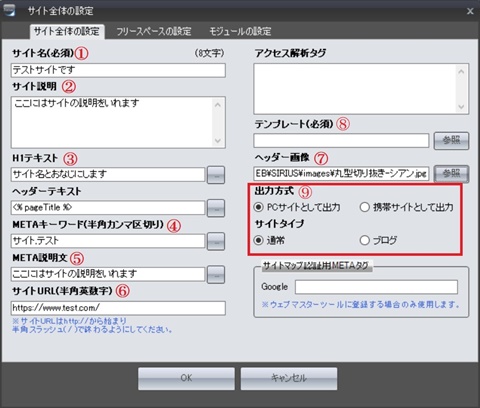Click up arrow of サイト説明 scrollbar
This screenshot has width=480, height=408.
pyautogui.click(x=218, y=105)
